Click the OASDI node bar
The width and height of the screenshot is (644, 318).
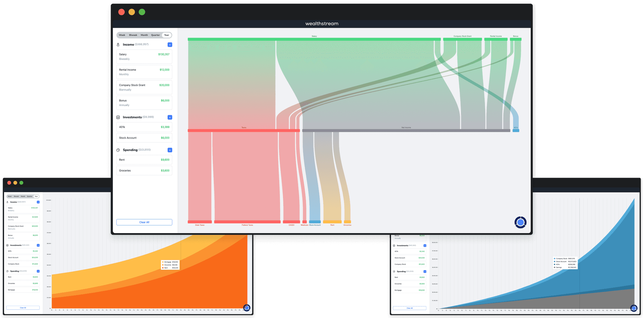[x=291, y=222]
